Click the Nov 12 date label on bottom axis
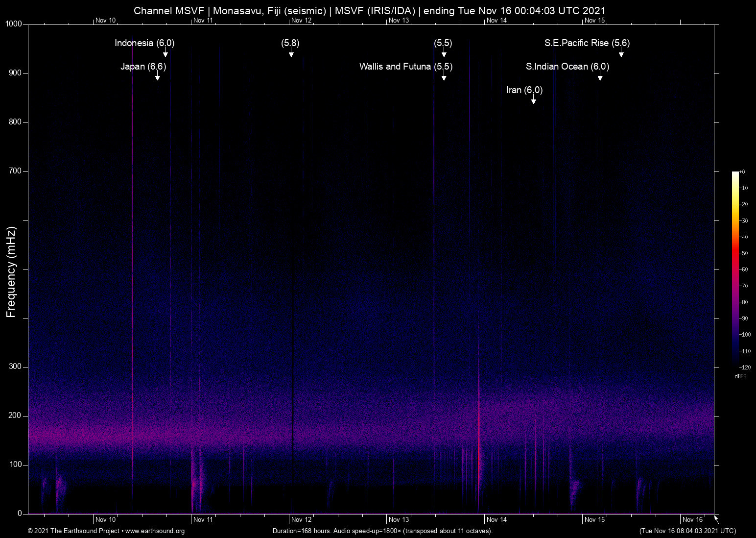This screenshot has width=756, height=538. point(301,519)
